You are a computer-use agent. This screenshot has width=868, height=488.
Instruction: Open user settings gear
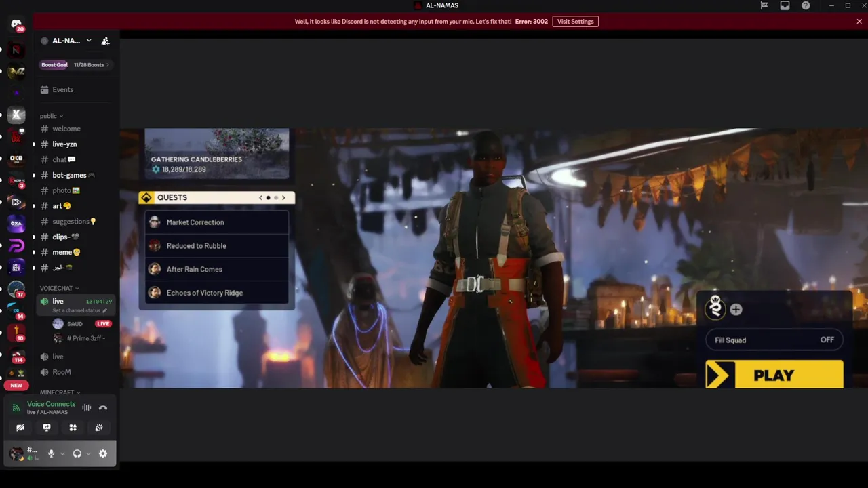click(x=103, y=454)
